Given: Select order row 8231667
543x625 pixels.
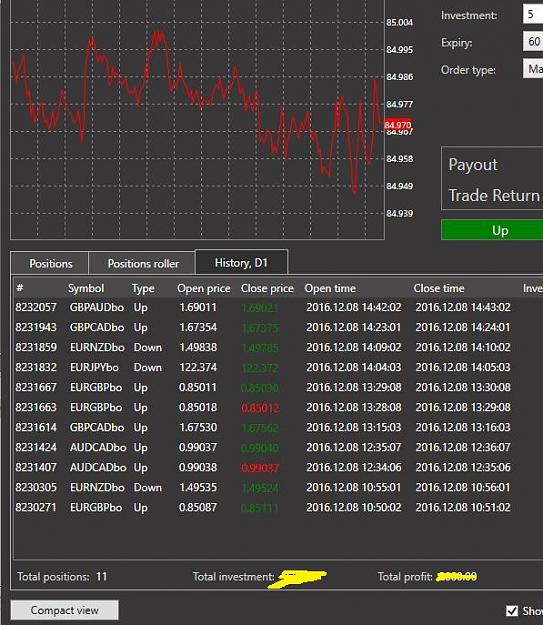Looking at the screenshot, I should (x=278, y=387).
